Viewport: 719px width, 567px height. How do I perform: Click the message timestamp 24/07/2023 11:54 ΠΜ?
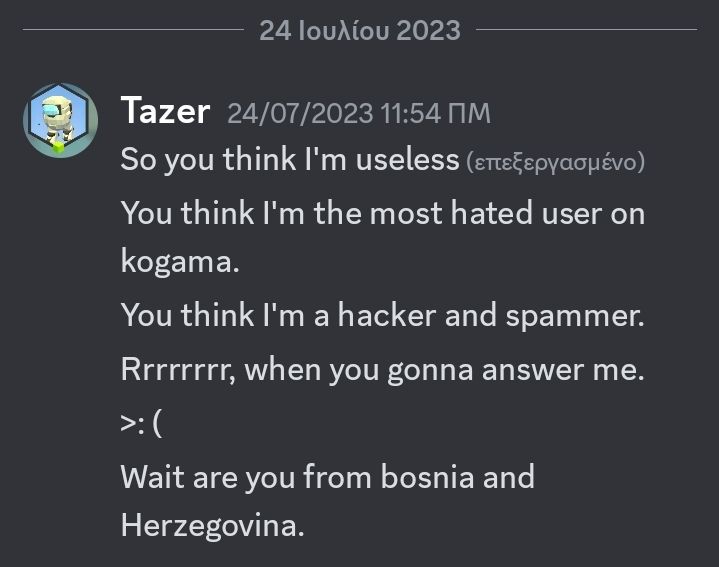click(359, 113)
